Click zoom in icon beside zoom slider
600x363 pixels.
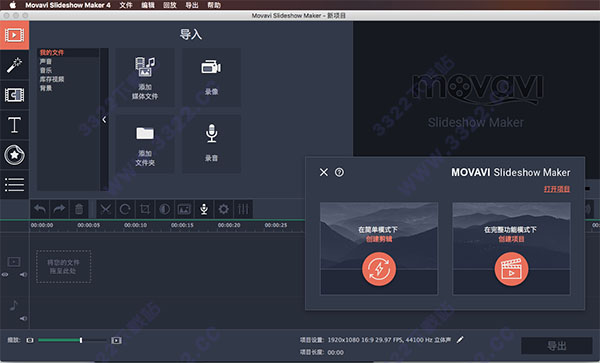tap(116, 340)
